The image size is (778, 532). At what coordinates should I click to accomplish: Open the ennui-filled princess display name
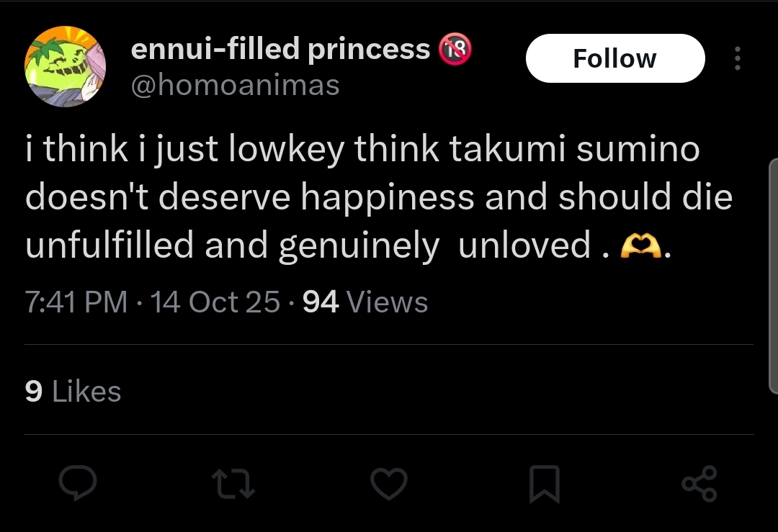point(280,49)
